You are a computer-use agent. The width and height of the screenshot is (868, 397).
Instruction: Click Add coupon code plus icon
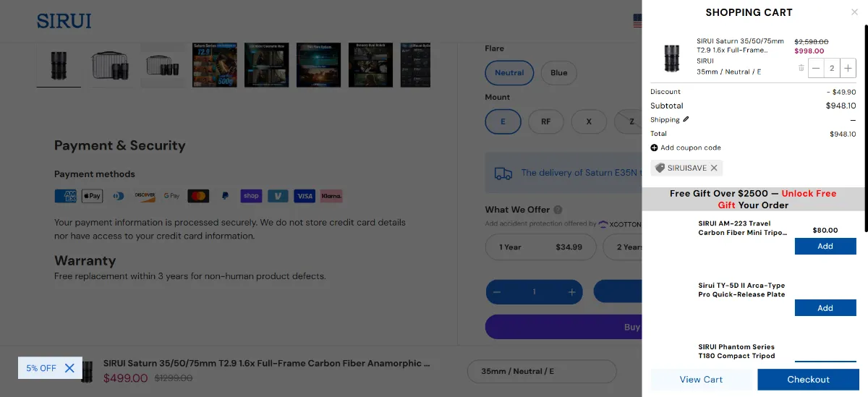654,148
